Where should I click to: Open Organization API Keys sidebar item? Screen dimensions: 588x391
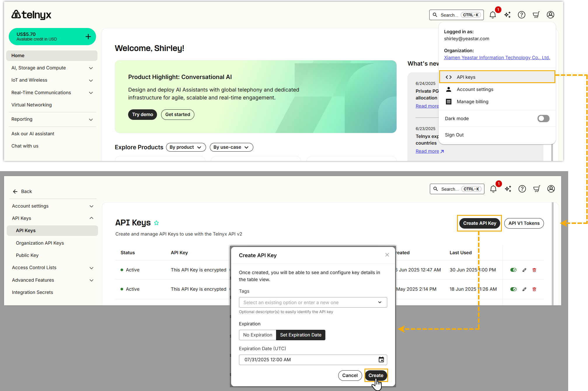40,243
